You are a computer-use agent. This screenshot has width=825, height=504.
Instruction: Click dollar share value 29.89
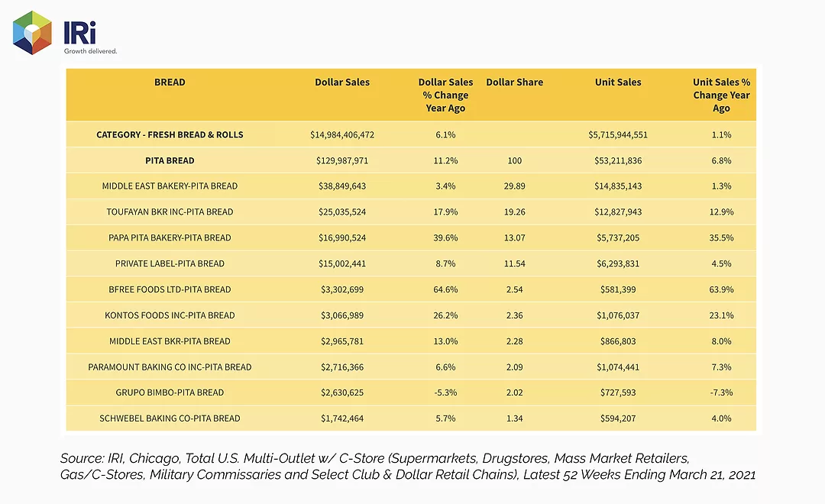515,186
